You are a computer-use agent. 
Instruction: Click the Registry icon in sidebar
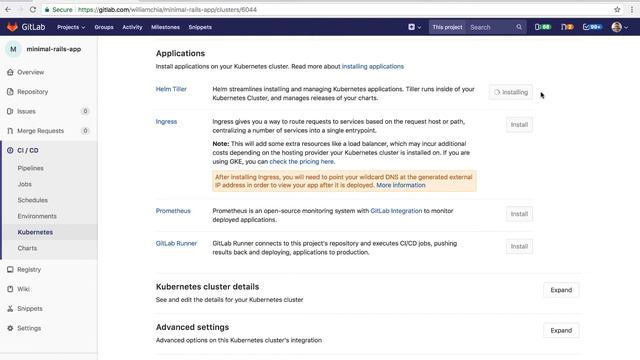click(10, 269)
